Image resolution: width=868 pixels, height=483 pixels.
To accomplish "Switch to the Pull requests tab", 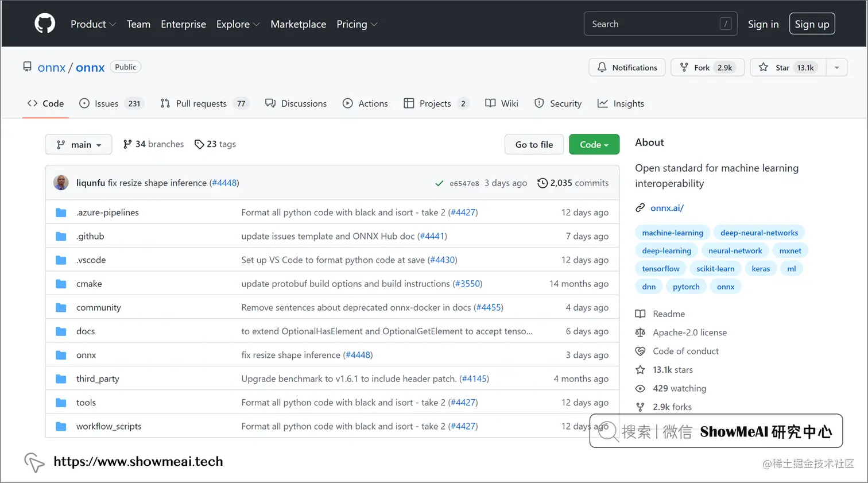I will (204, 103).
